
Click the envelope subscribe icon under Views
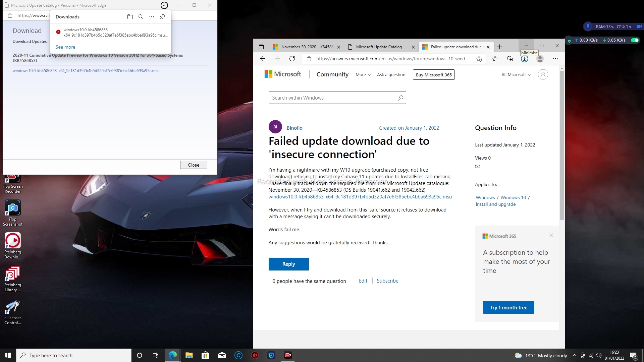(478, 166)
